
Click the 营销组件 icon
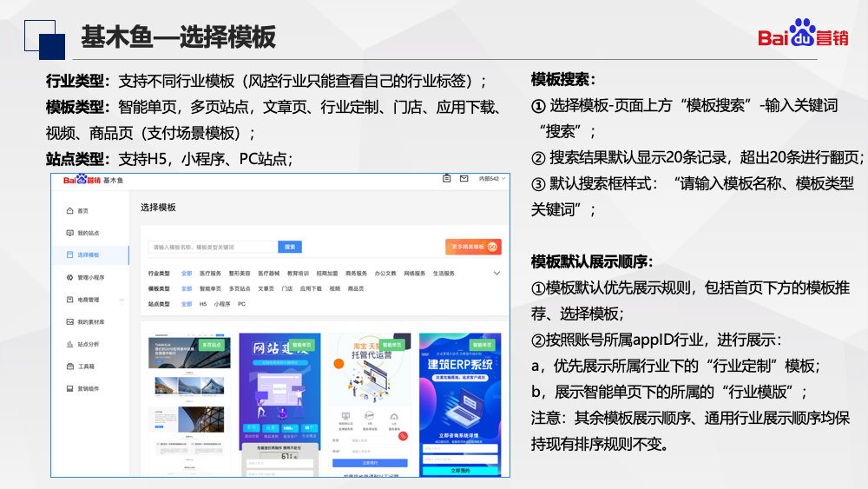[69, 388]
